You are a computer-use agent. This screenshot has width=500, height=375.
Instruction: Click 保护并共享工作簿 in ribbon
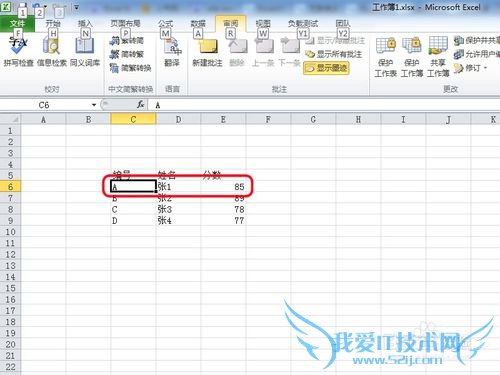point(477,41)
